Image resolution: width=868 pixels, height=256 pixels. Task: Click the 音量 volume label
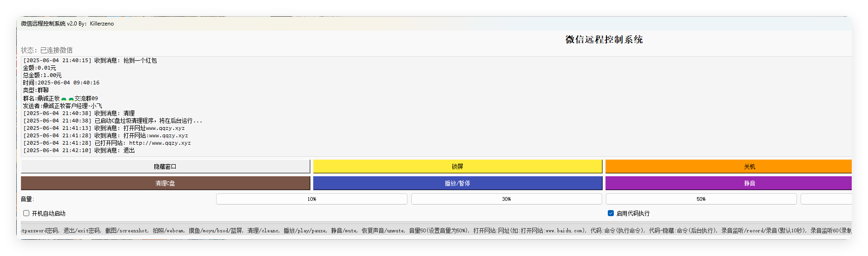click(27, 199)
